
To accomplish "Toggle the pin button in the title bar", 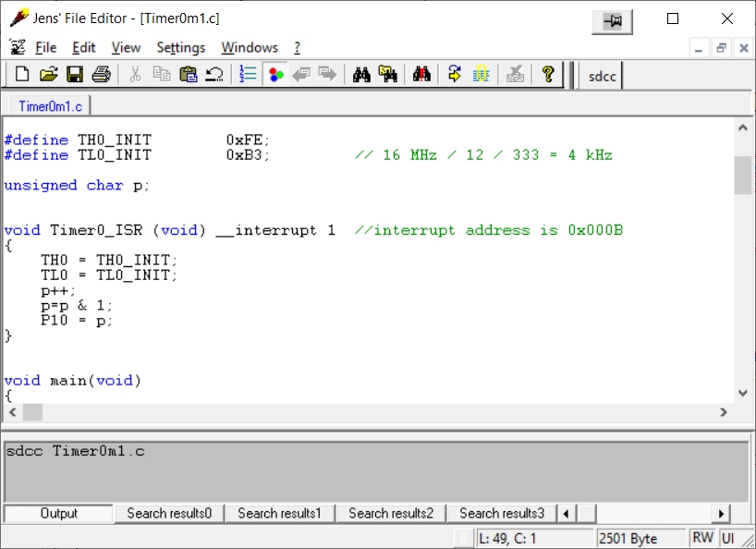I will click(612, 20).
